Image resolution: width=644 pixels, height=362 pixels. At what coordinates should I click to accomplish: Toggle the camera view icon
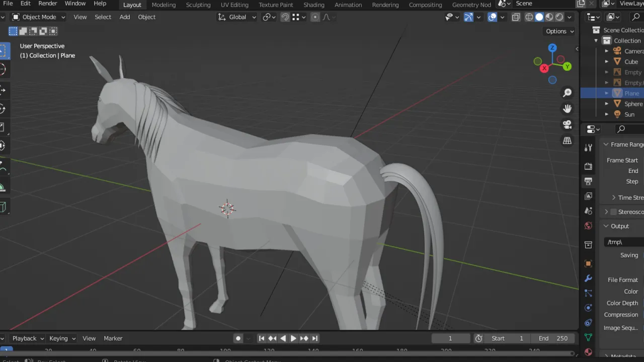click(567, 125)
